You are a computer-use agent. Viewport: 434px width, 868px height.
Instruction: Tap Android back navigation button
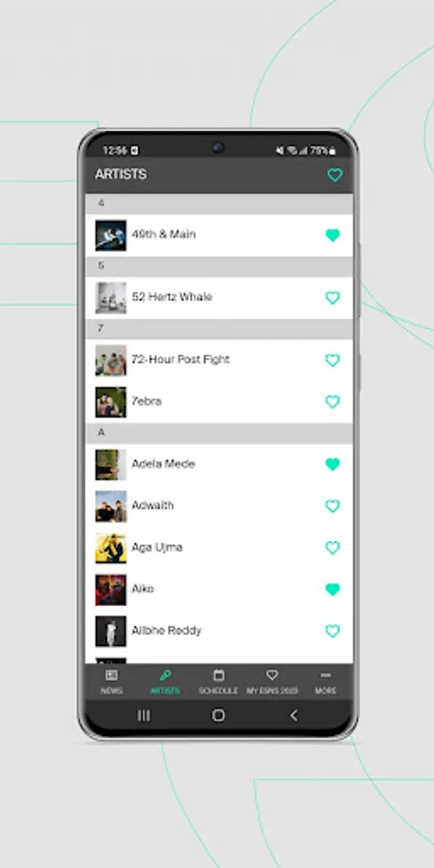pyautogui.click(x=293, y=716)
